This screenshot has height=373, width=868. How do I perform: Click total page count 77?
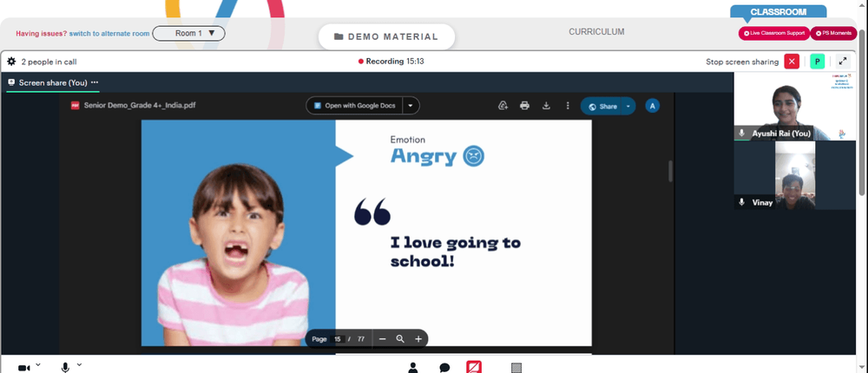[x=361, y=338]
